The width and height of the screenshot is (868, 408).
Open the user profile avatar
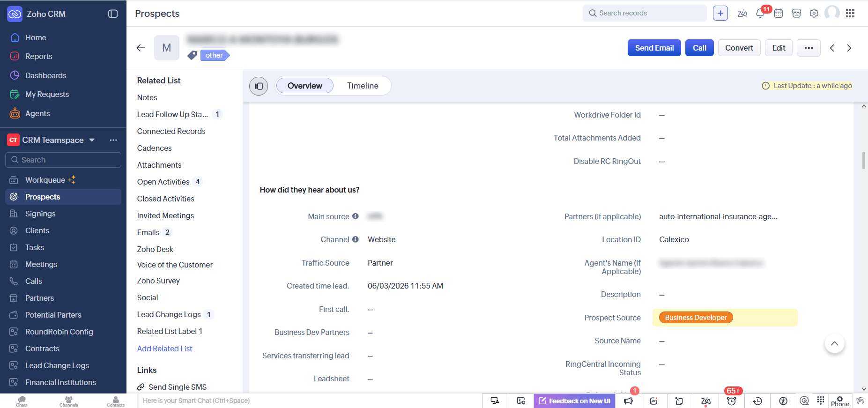click(x=832, y=13)
